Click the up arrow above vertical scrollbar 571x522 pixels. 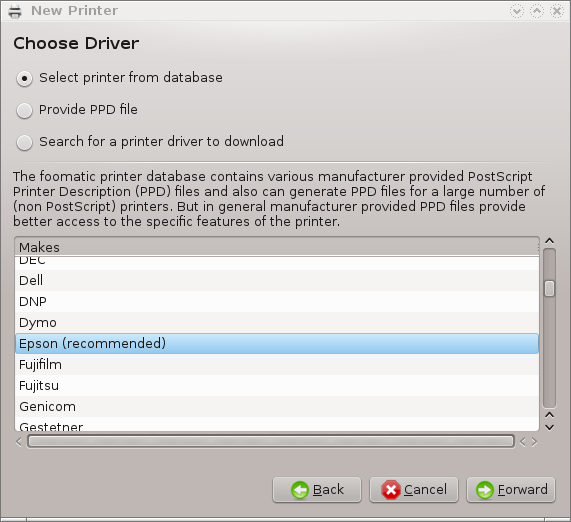[x=550, y=241]
